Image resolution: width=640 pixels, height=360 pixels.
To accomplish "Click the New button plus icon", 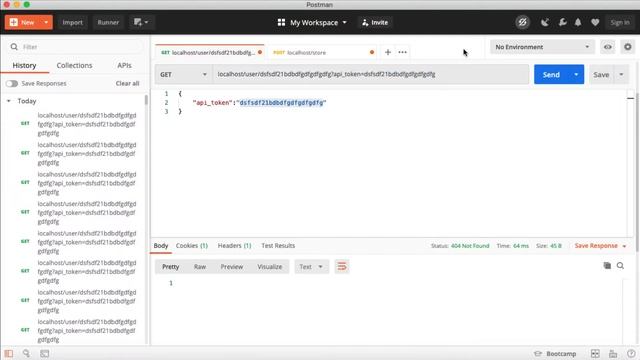I will click(14, 22).
